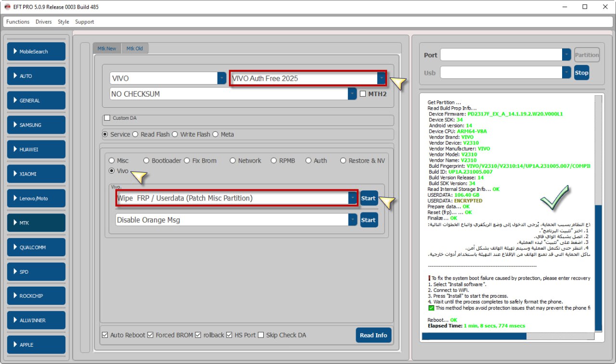The height and width of the screenshot is (364, 616).
Task: Select the Service radio button
Action: [x=105, y=134]
